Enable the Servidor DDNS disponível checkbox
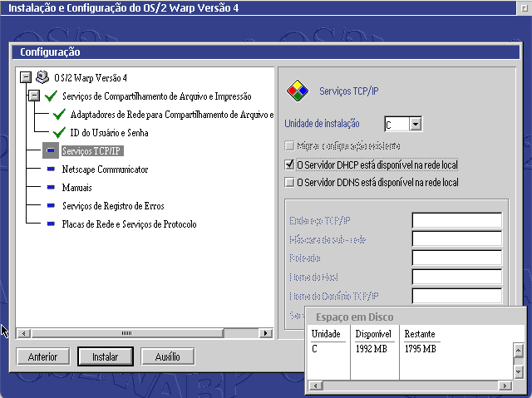This screenshot has height=398, width=532. point(290,183)
